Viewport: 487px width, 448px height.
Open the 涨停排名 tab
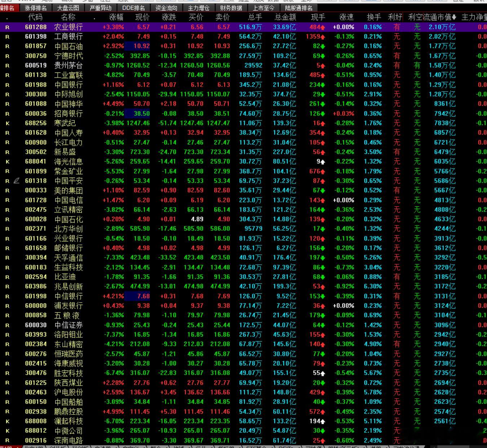[x=36, y=8]
